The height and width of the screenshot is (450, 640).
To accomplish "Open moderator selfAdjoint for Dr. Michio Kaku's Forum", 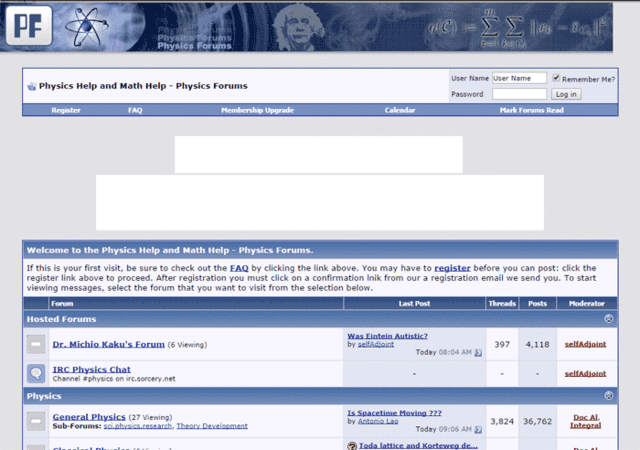I will coord(585,344).
